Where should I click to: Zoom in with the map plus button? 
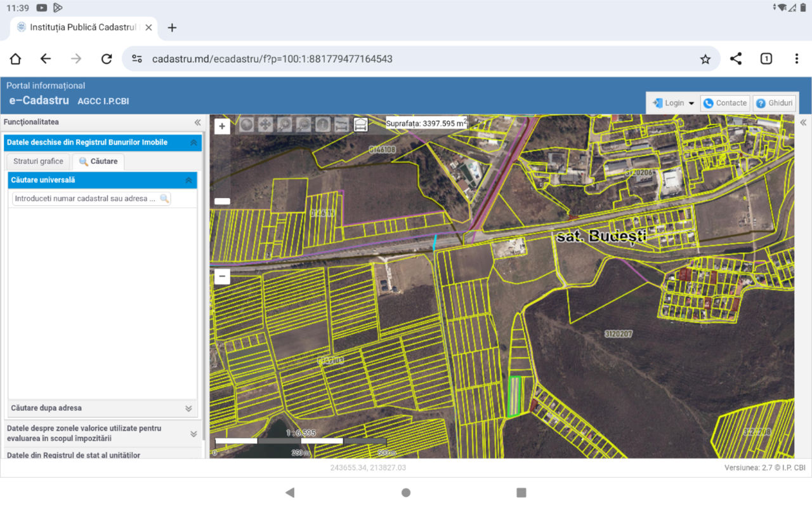point(222,126)
